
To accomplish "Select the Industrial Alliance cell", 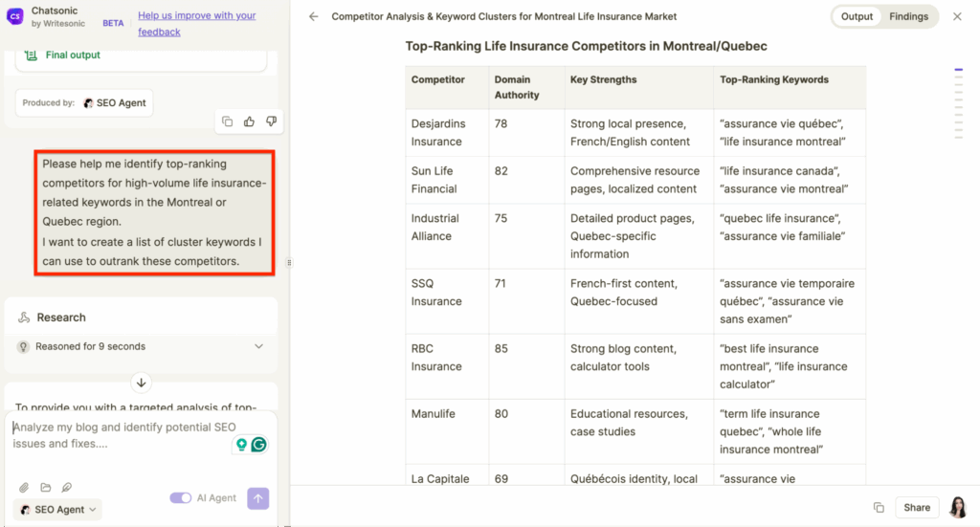I will coord(447,236).
